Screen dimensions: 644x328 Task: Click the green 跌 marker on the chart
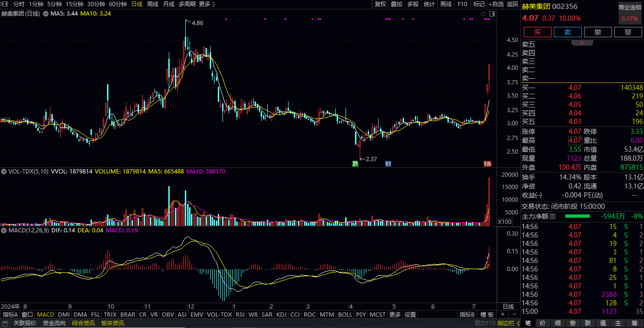pyautogui.click(x=355, y=164)
